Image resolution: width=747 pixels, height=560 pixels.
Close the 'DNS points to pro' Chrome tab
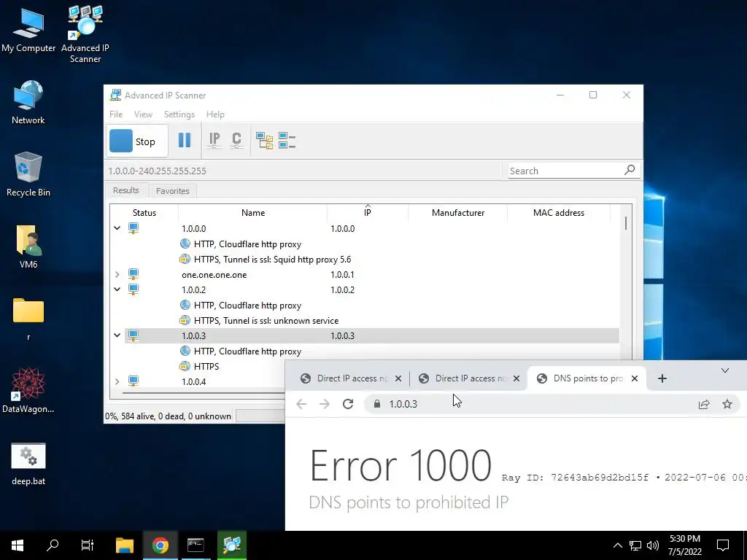point(635,378)
